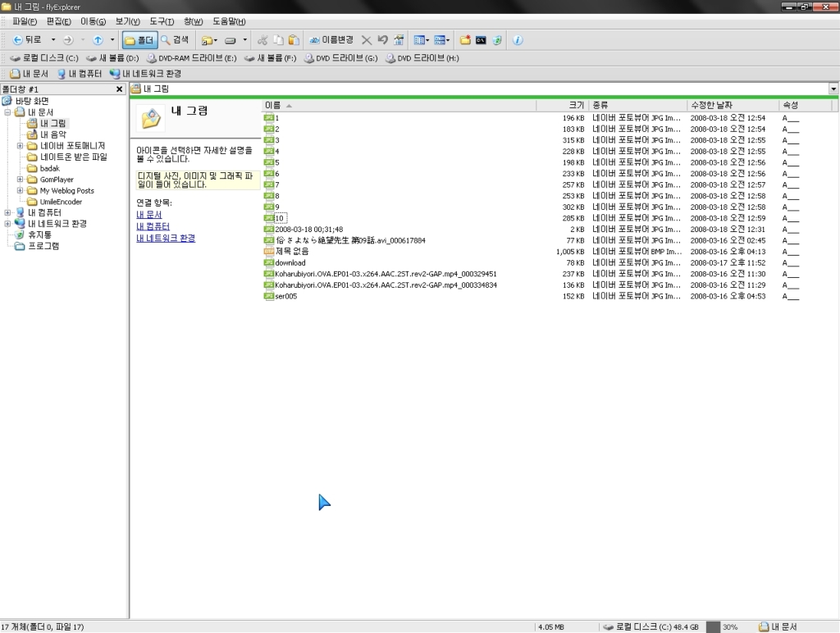Image resolution: width=840 pixels, height=633 pixels.
Task: Close the 폴더창 #1 pane
Action: click(x=120, y=89)
